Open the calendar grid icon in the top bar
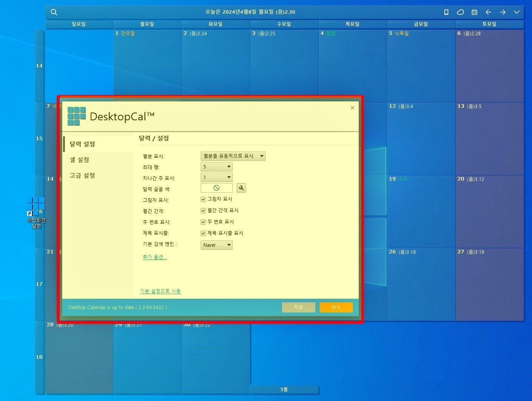The height and width of the screenshot is (401, 532). [x=474, y=12]
